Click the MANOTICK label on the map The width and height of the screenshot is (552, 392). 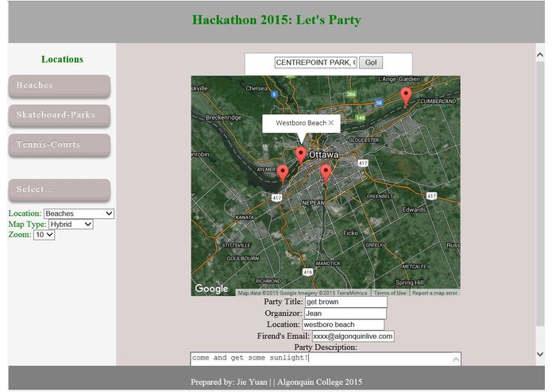[328, 263]
